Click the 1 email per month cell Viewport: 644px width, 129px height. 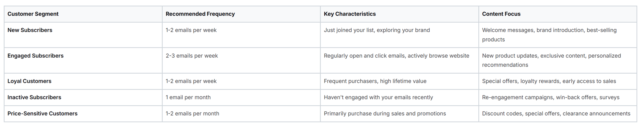tap(188, 97)
